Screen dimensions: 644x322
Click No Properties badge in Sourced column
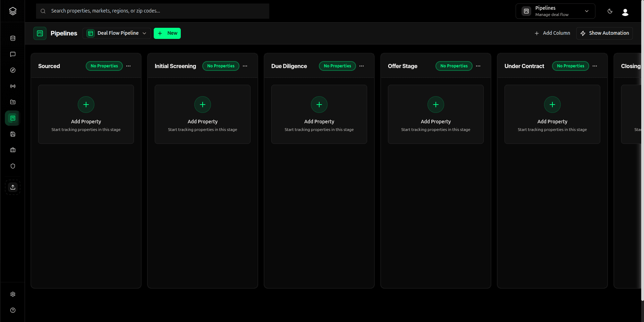click(104, 66)
